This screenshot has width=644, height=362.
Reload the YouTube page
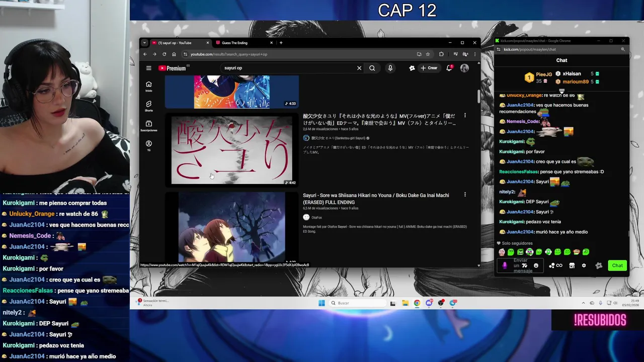[x=164, y=54]
